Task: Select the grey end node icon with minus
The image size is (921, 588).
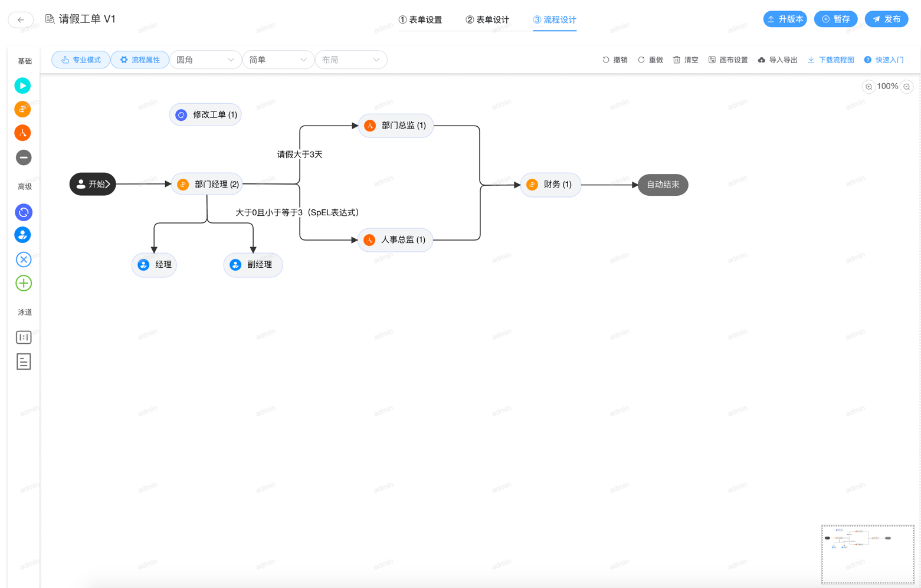Action: (x=23, y=157)
